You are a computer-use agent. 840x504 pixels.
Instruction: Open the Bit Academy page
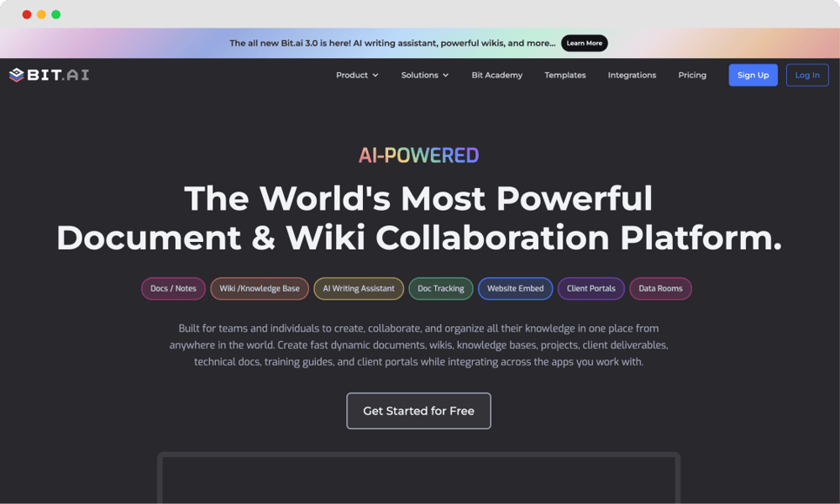coord(496,75)
